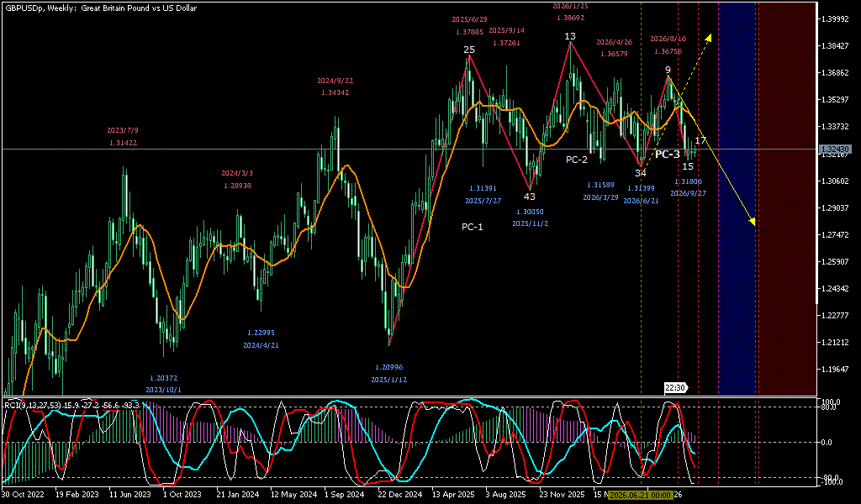This screenshot has width=861, height=504.
Task: Select the 2026/3/29 low date label
Action: tap(600, 197)
